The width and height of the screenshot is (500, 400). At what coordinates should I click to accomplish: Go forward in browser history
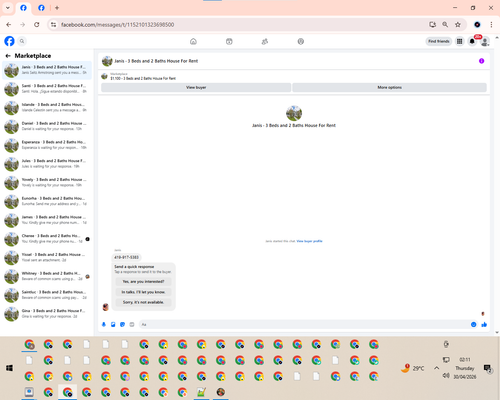click(23, 25)
